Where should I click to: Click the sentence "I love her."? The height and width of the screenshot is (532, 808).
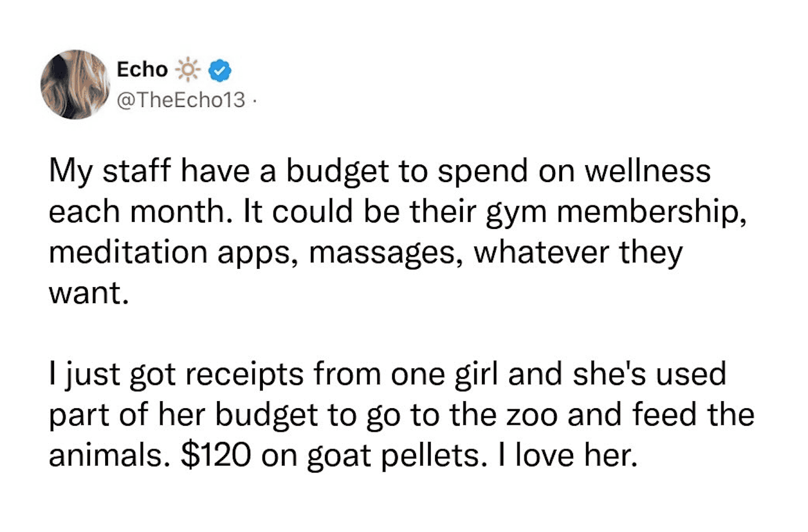point(568,456)
